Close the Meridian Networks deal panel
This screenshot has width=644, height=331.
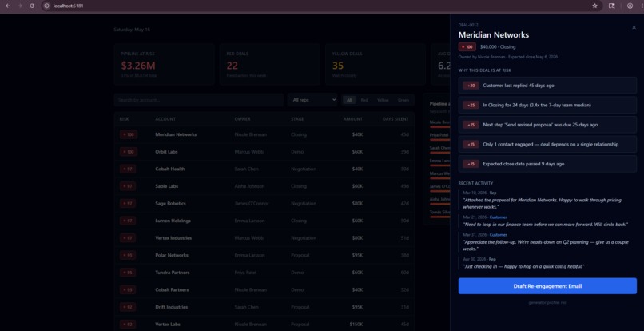634,27
